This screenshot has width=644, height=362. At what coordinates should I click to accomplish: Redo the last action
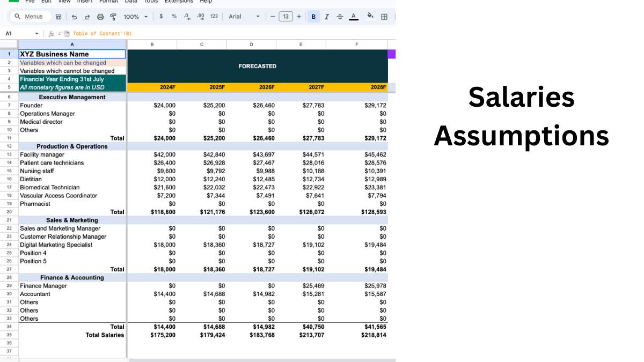(87, 17)
